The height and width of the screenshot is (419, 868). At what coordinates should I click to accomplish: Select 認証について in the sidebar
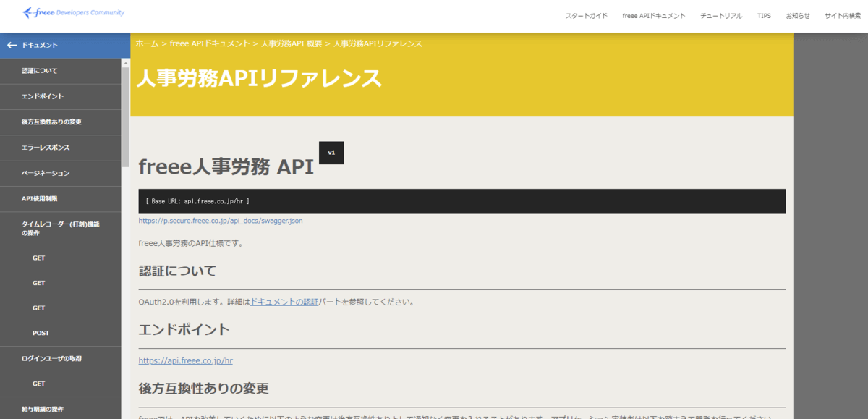[61, 71]
